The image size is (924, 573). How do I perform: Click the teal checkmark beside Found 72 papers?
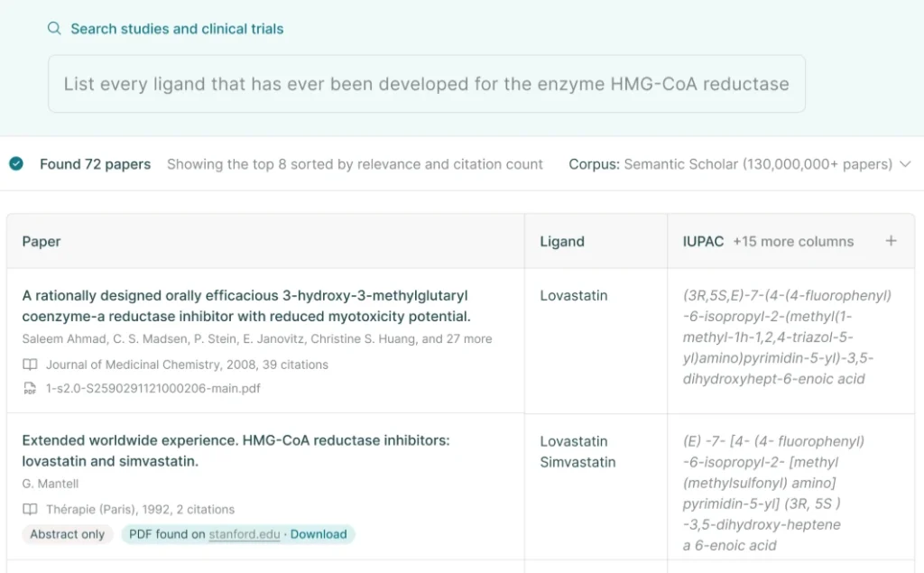tap(15, 164)
